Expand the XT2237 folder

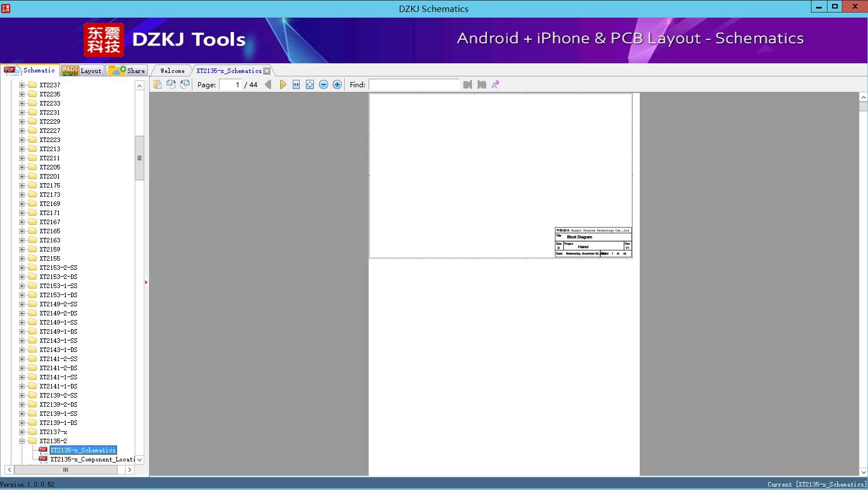[x=22, y=85]
